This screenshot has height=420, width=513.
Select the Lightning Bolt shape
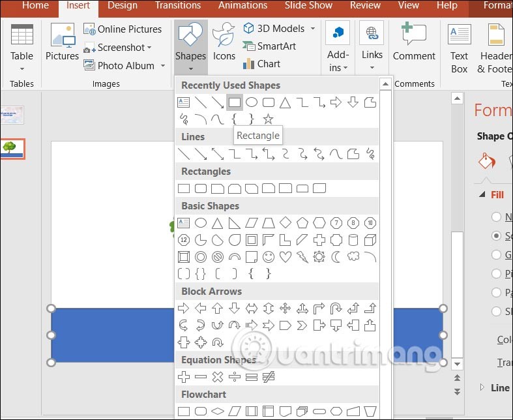302,257
